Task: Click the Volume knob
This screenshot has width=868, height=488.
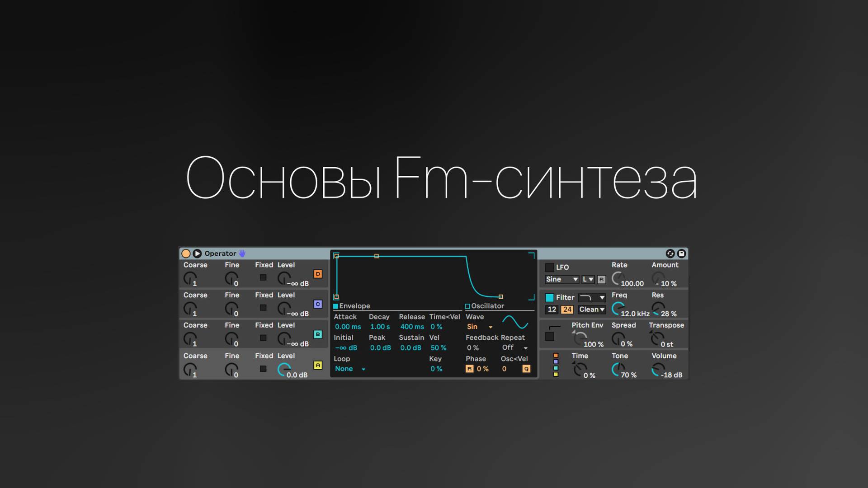Action: click(x=658, y=370)
